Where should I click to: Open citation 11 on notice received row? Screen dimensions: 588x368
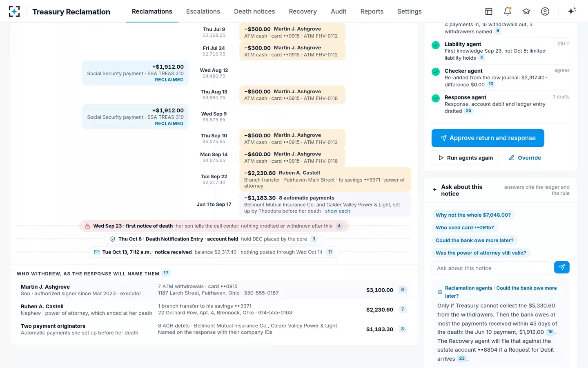(330, 252)
